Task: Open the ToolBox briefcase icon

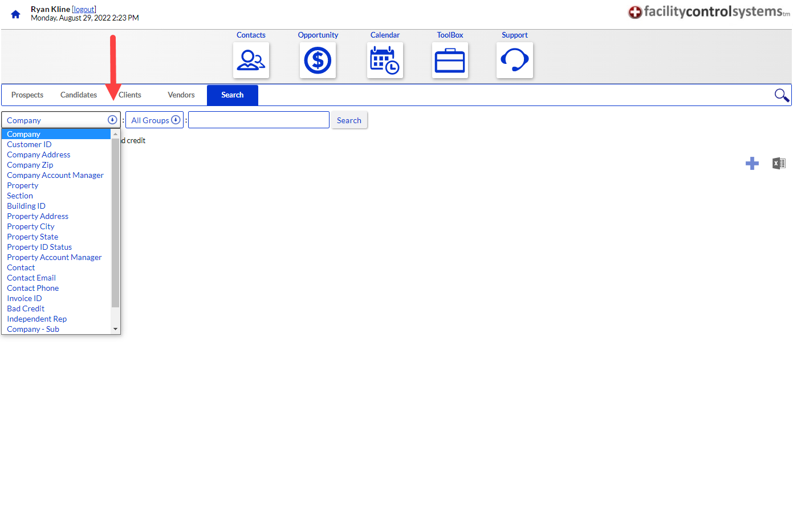Action: pos(450,60)
